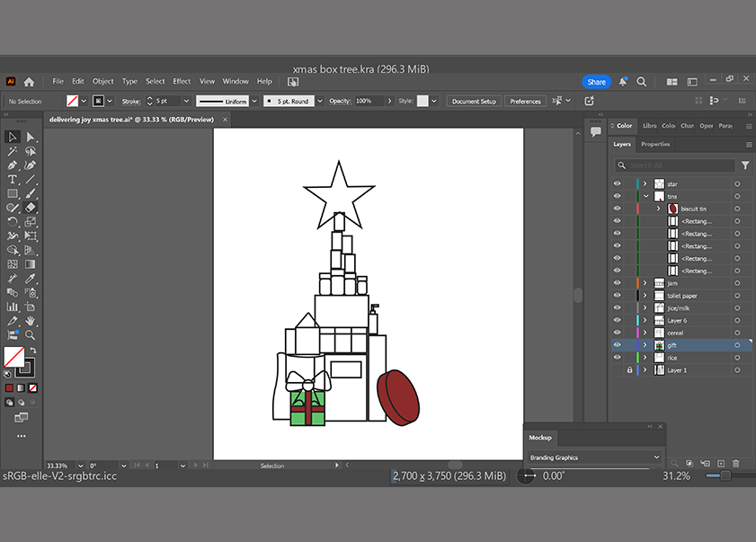Toggle visibility of the cereal layer
Viewport: 756px width, 542px height.
617,333
